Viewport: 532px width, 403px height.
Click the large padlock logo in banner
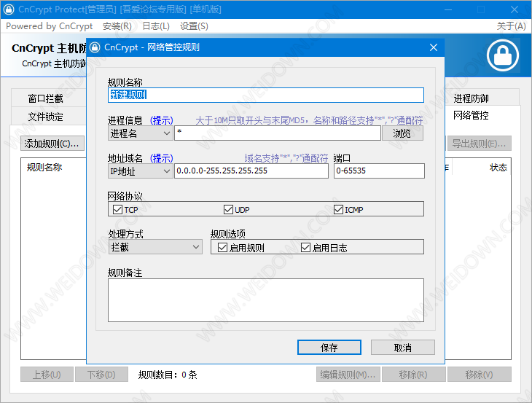click(503, 55)
